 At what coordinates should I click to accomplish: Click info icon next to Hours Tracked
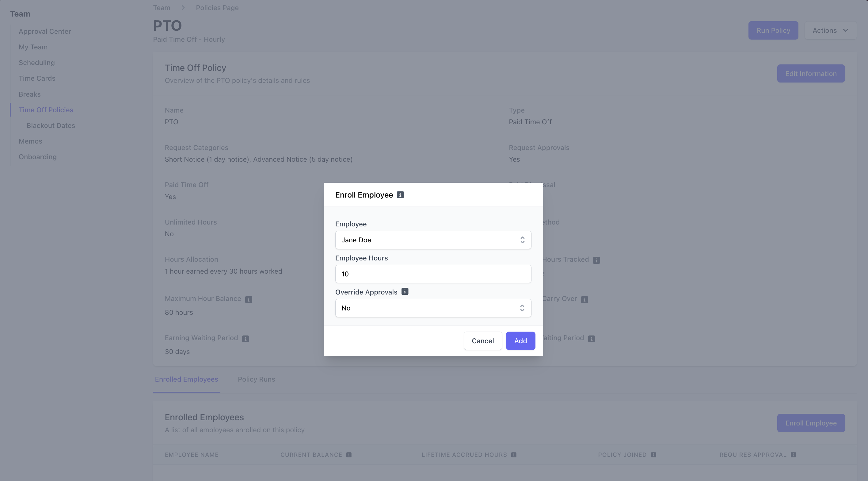596,260
